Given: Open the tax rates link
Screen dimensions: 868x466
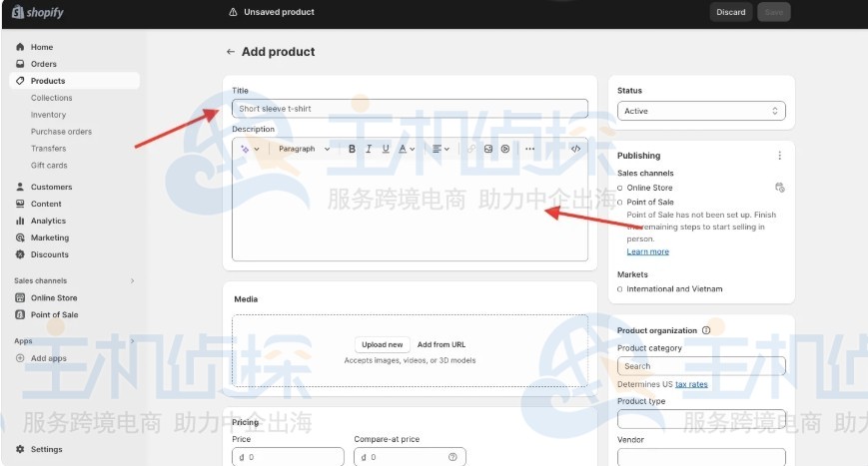Looking at the screenshot, I should coord(691,384).
